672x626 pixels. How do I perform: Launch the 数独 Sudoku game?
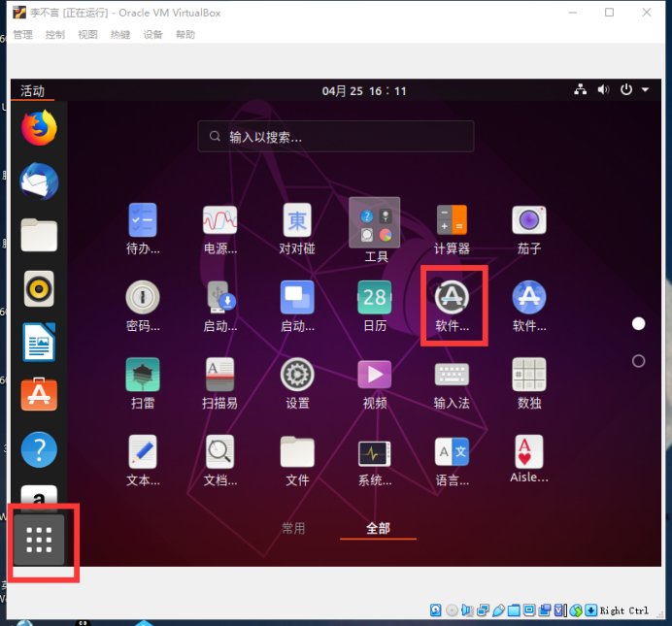pyautogui.click(x=529, y=383)
